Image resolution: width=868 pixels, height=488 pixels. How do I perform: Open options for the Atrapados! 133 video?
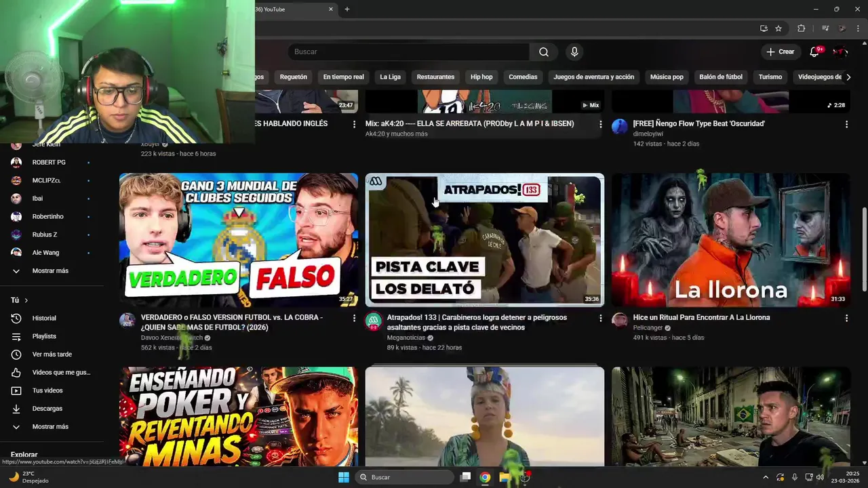tap(600, 318)
